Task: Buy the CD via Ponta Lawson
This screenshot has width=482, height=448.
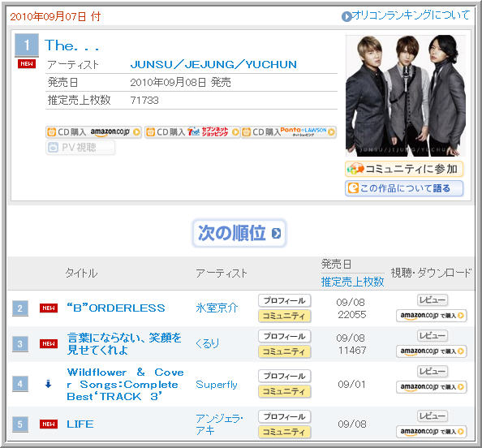Action: point(288,132)
